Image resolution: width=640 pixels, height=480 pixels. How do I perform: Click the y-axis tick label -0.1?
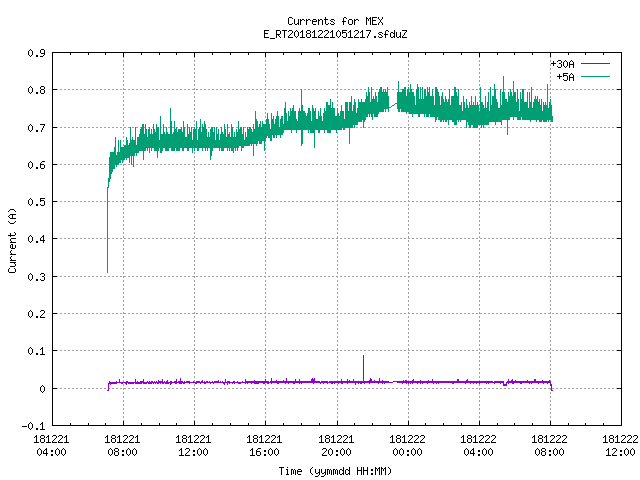[33, 426]
